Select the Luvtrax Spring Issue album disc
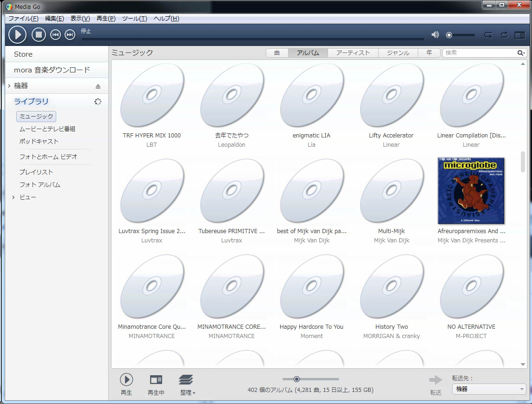Screen dimensions: 532x404 pos(151,191)
